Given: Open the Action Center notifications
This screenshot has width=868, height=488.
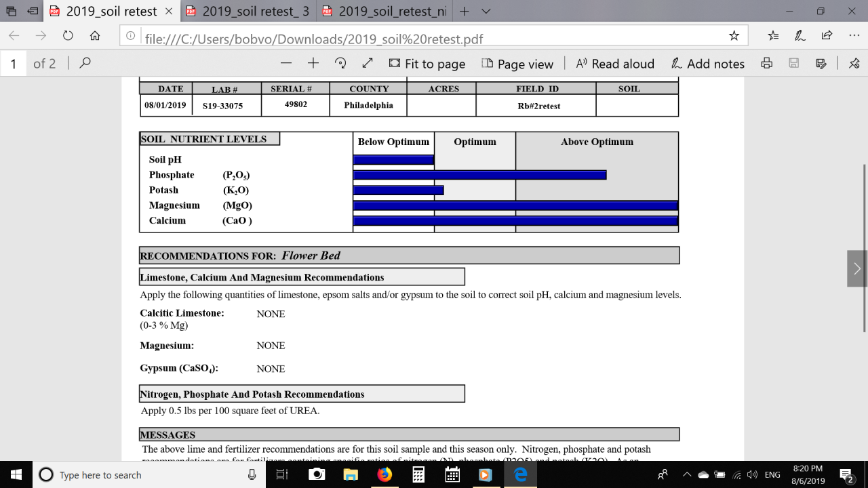Looking at the screenshot, I should [847, 475].
